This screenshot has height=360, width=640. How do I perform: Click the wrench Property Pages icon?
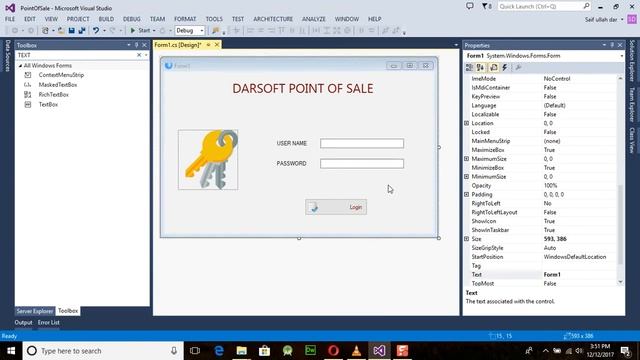[x=518, y=67]
